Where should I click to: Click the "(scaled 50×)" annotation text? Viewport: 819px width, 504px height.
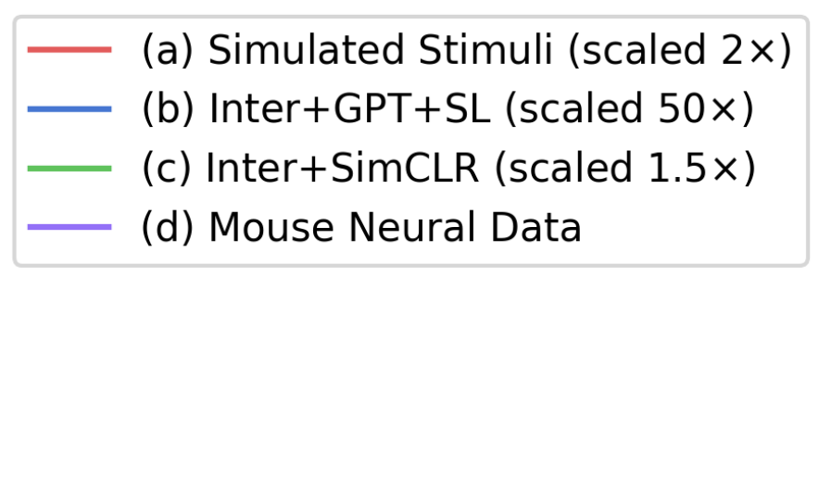click(630, 110)
